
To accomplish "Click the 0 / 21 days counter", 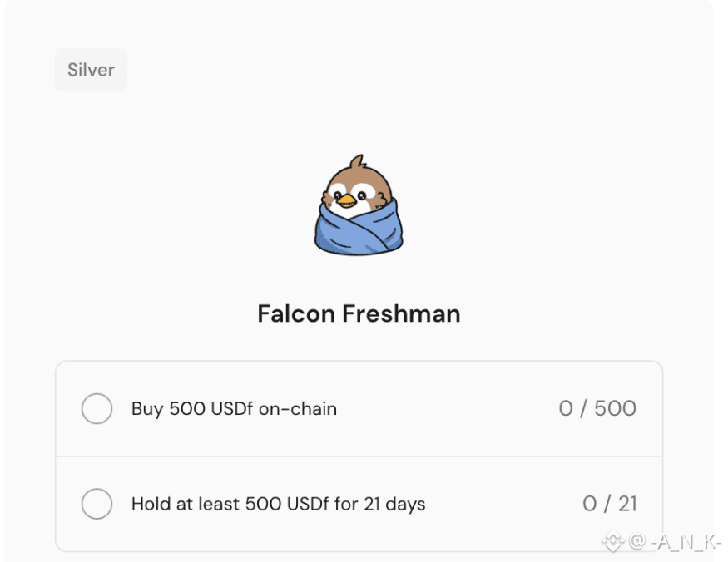I will 609,504.
